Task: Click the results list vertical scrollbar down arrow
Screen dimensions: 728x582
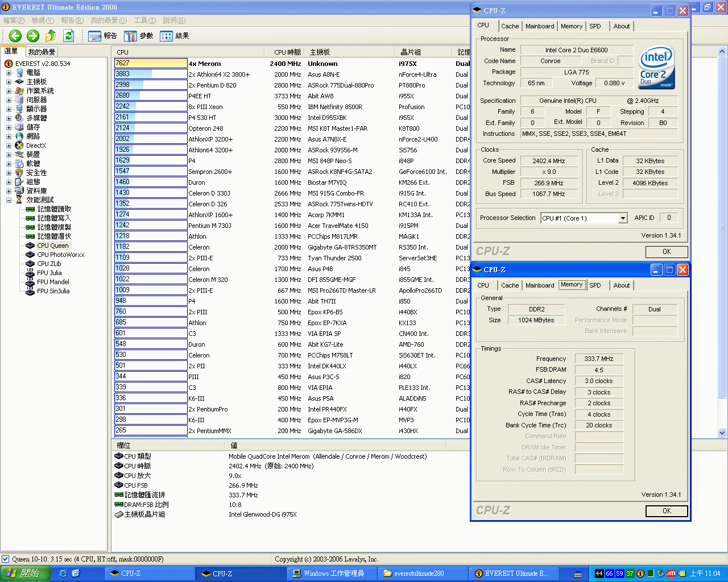Action: pyautogui.click(x=722, y=433)
